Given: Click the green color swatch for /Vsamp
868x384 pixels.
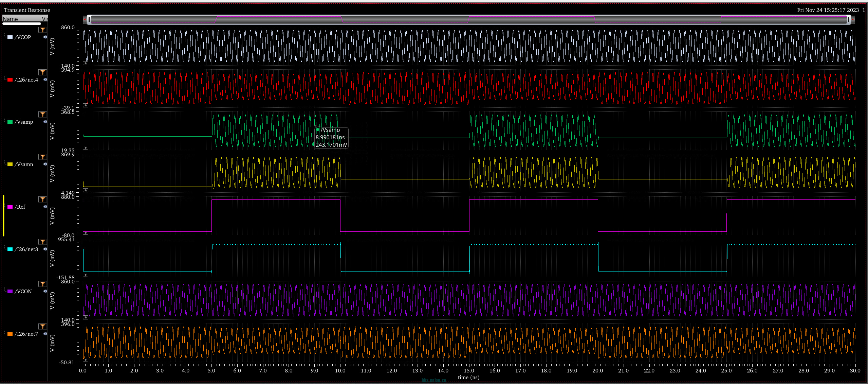Looking at the screenshot, I should pos(10,122).
